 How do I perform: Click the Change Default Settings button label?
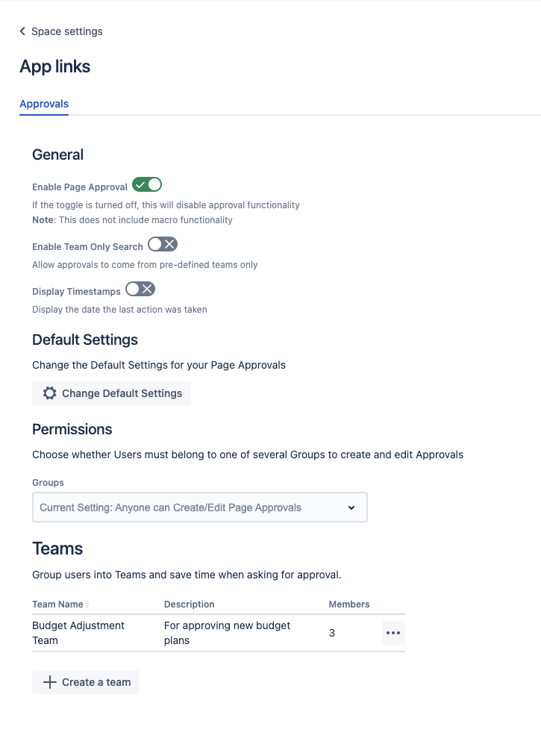(x=122, y=393)
